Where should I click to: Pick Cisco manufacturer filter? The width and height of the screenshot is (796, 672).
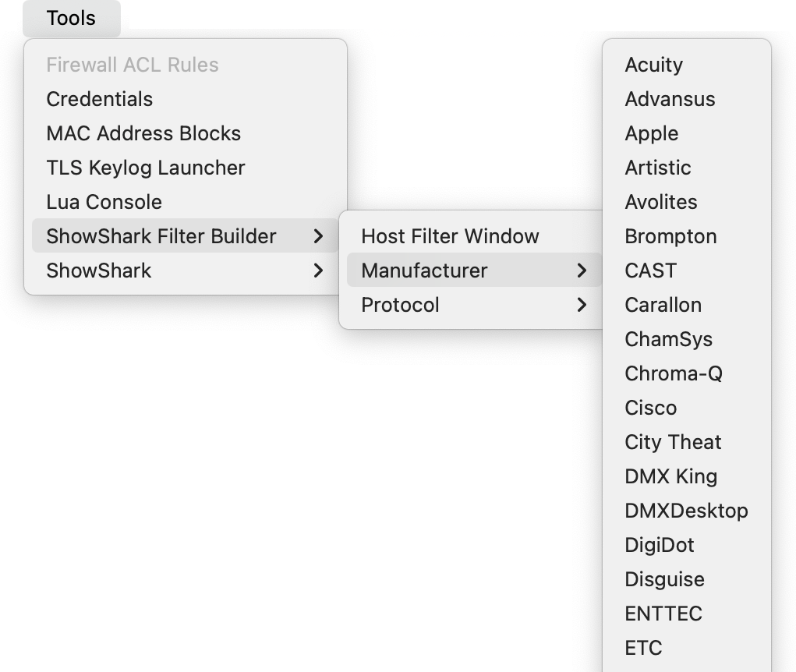point(651,408)
